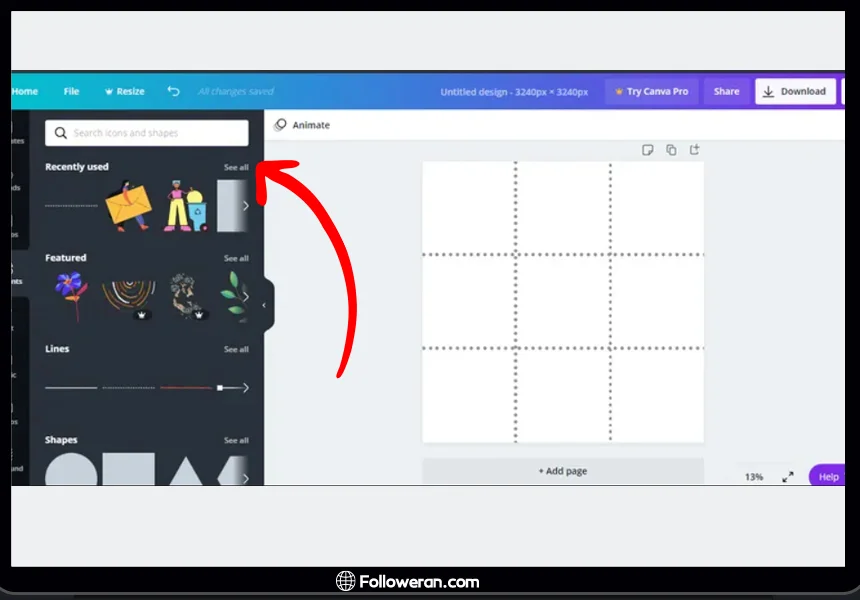Click the duplicate page icon
The image size is (860, 600).
point(671,150)
